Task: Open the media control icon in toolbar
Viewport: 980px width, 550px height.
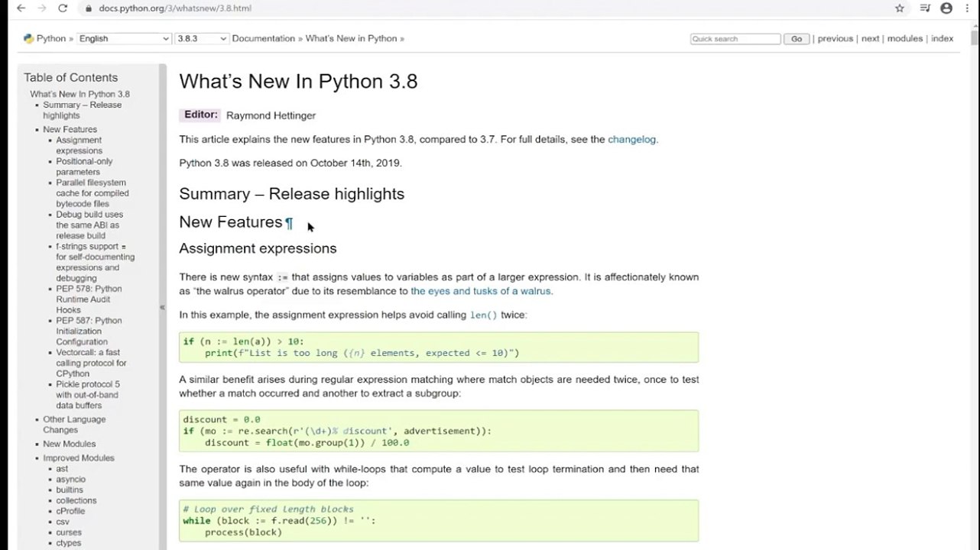Action: [926, 8]
